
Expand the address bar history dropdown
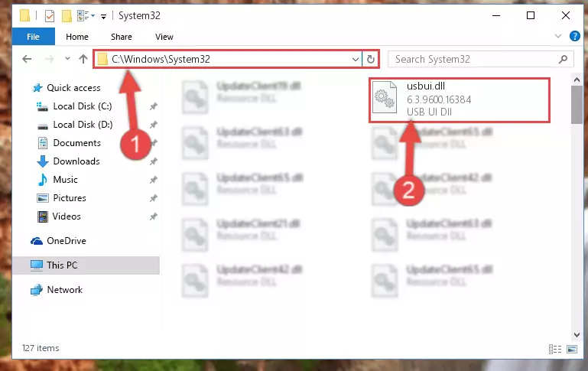pos(355,59)
